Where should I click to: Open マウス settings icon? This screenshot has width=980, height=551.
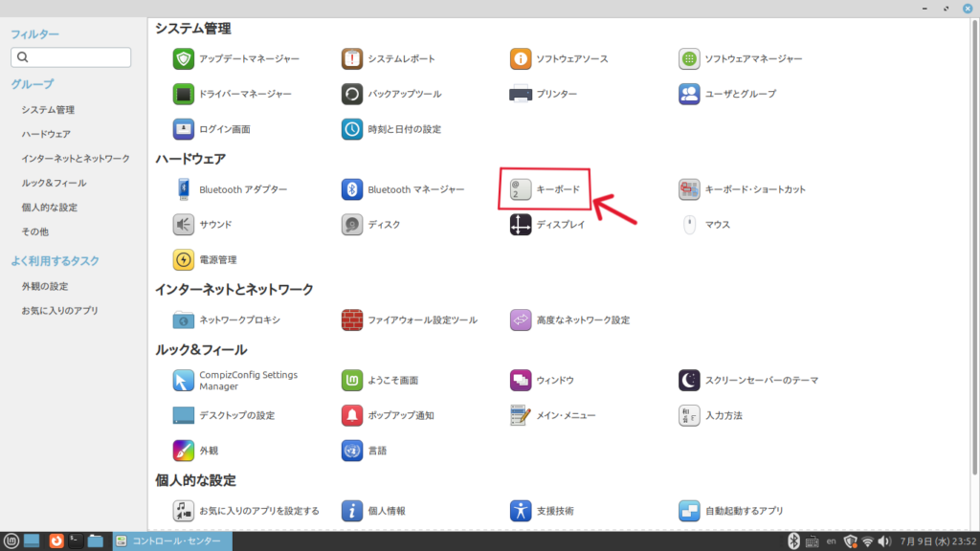tap(689, 224)
